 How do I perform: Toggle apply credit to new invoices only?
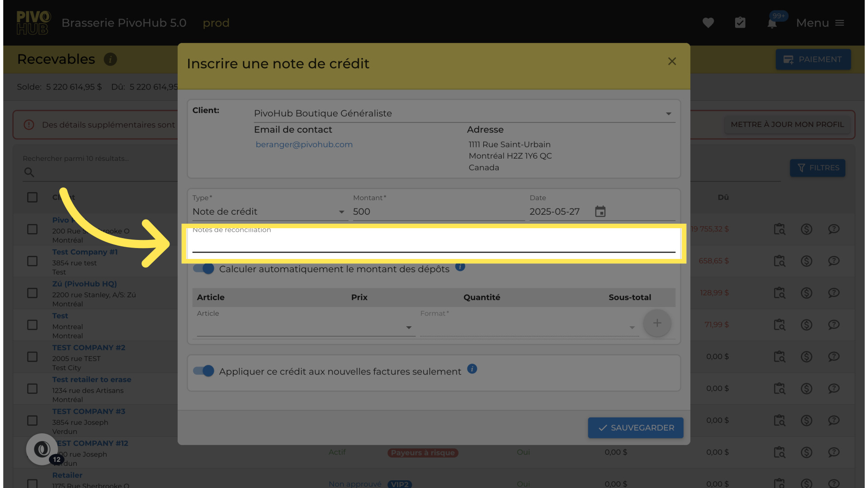tap(203, 371)
